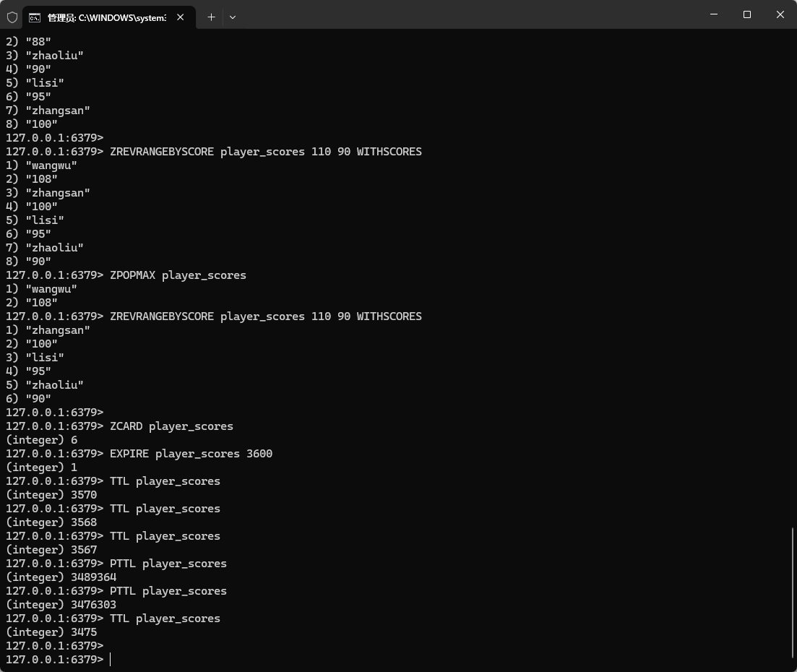This screenshot has height=672, width=797.
Task: Expand the new tab profile dropdown chevron
Action: [233, 17]
